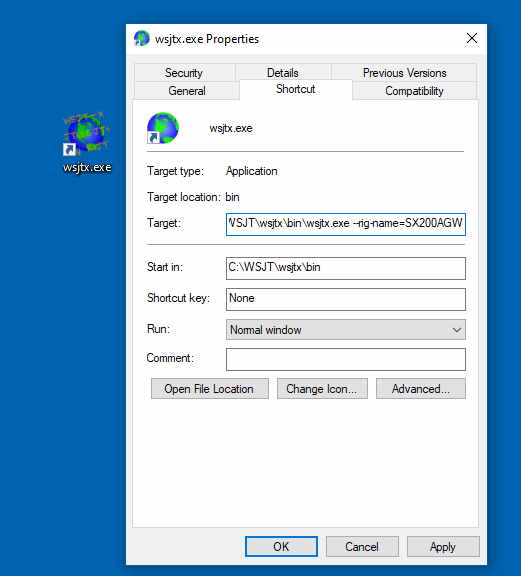Go to the Previous Versions tab
This screenshot has width=521, height=576.
pos(405,72)
